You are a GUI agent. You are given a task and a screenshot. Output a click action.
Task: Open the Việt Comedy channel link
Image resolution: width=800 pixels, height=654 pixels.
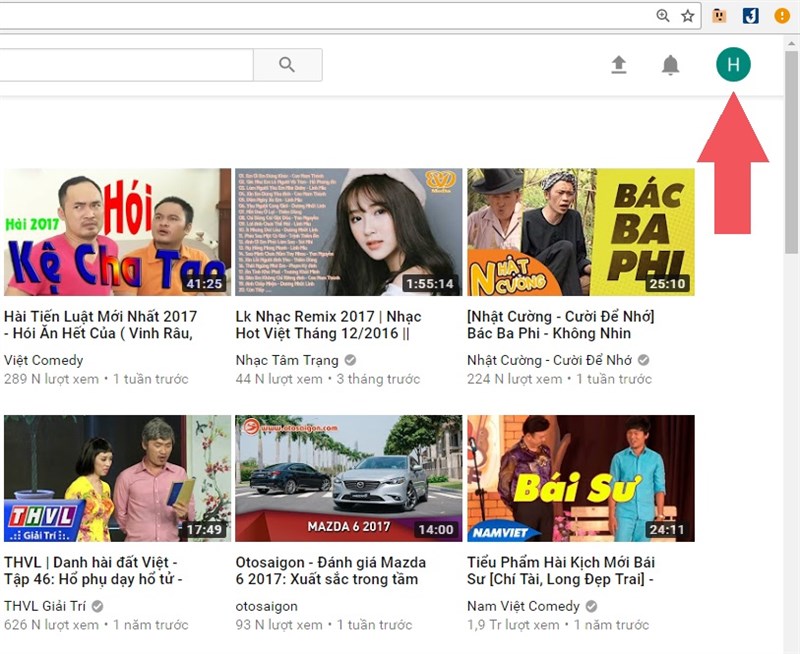tap(44, 360)
